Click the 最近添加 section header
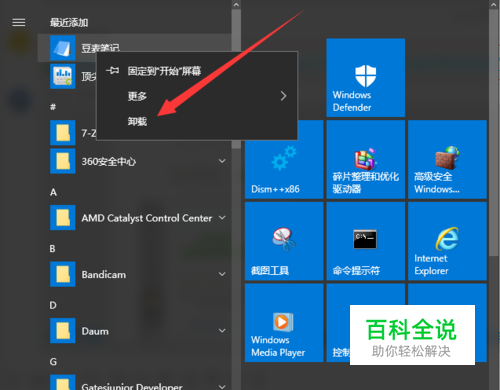 coord(69,23)
